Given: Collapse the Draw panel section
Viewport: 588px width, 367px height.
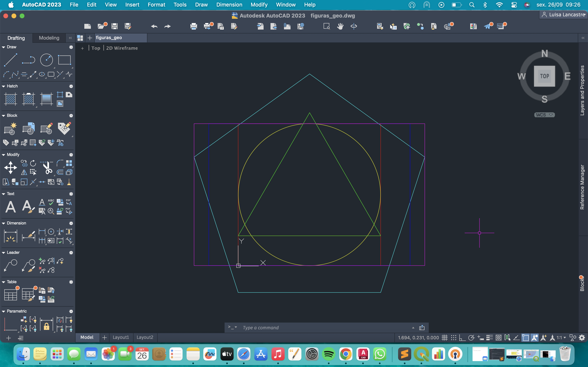Looking at the screenshot, I should coord(4,47).
